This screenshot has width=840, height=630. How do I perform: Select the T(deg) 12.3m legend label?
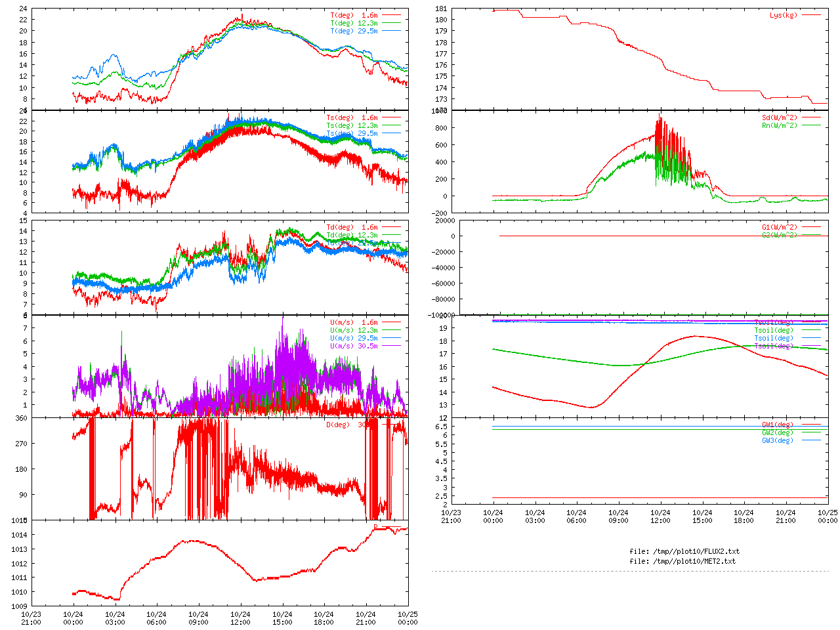354,23
